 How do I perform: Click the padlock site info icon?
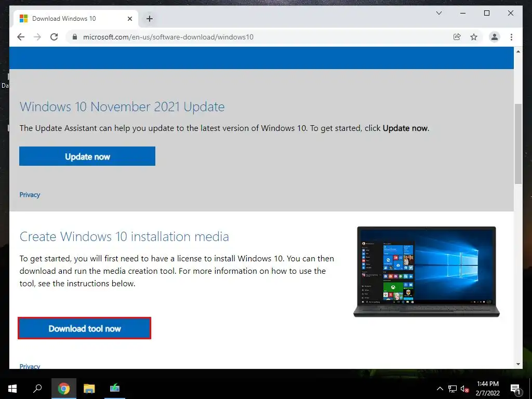click(75, 37)
